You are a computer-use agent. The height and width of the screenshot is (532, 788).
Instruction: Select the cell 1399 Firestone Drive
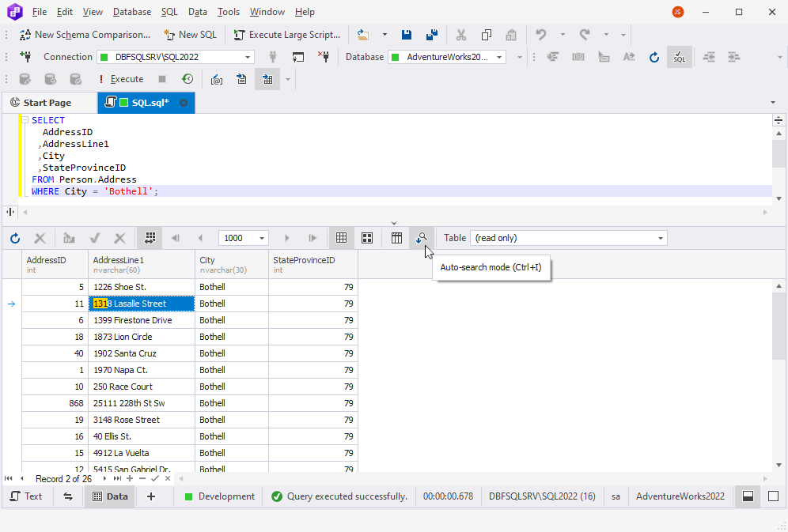click(142, 320)
